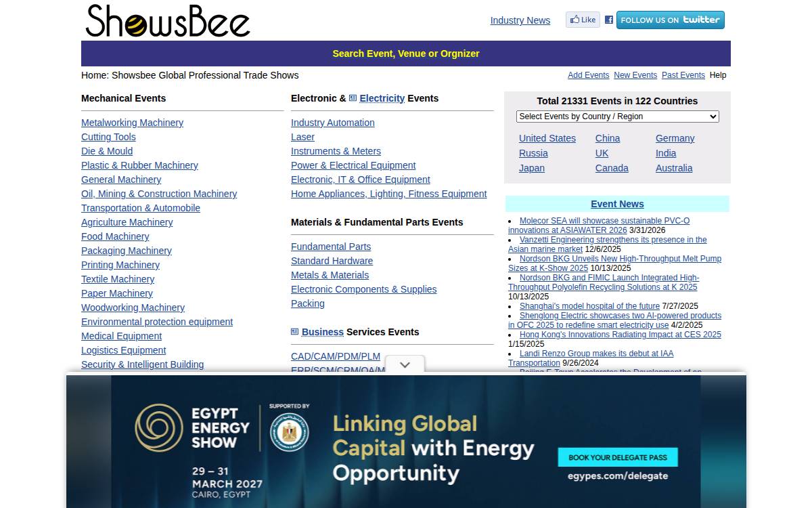812x508 pixels.
Task: Open Transportation & Automobile category
Action: click(141, 208)
